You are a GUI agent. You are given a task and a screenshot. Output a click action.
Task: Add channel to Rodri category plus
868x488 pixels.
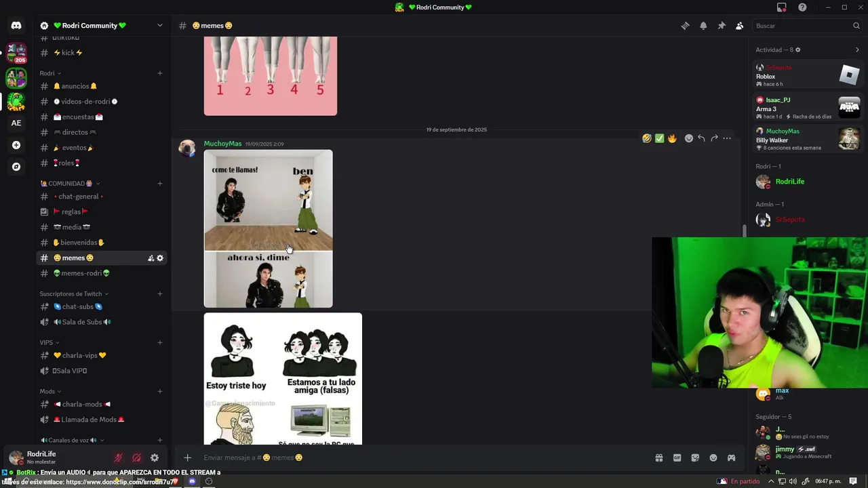160,73
